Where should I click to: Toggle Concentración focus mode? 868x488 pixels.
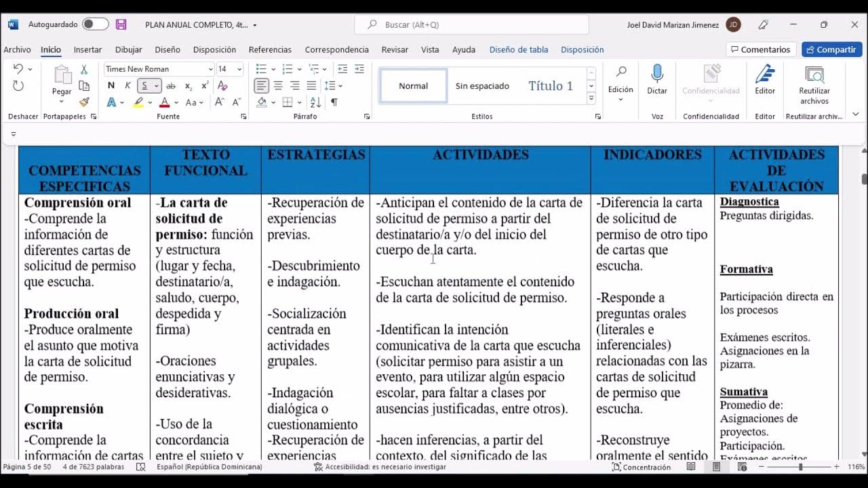(641, 467)
